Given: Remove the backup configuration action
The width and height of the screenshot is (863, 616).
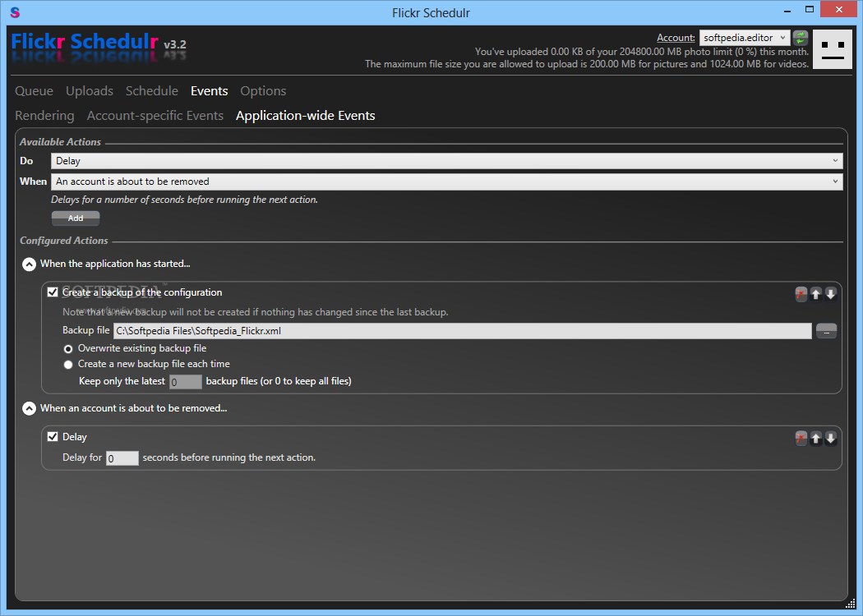Looking at the screenshot, I should click(801, 294).
